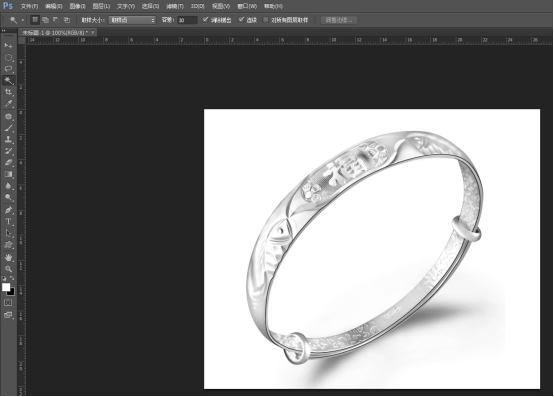This screenshot has height=397, width=554.
Task: Activate the Type (T) tool
Action: tap(8, 221)
